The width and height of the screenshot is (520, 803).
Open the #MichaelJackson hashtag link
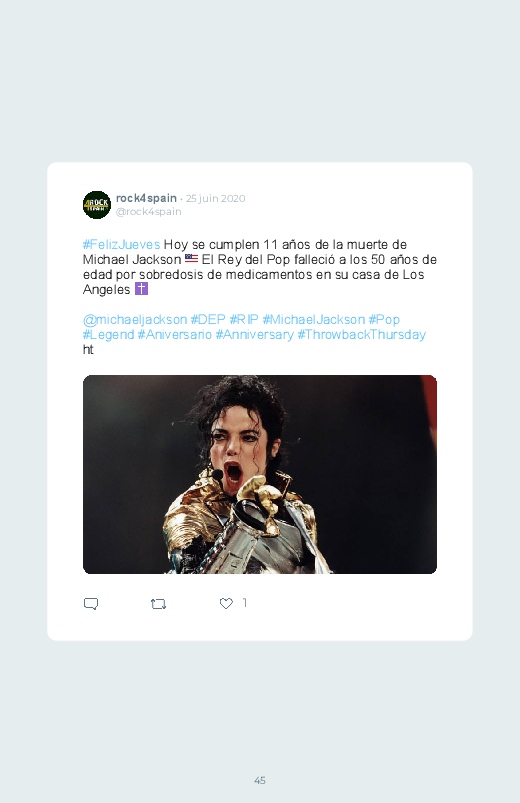pos(314,320)
